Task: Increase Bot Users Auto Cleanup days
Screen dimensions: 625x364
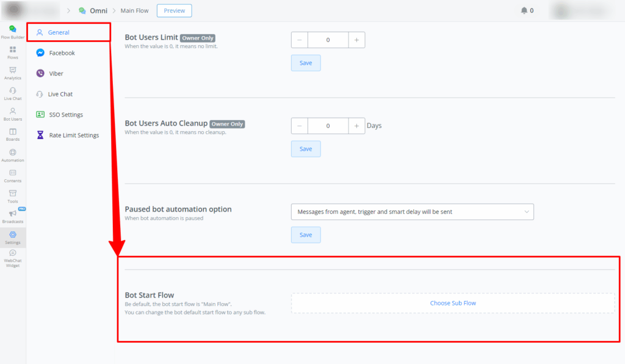Action: [x=356, y=126]
